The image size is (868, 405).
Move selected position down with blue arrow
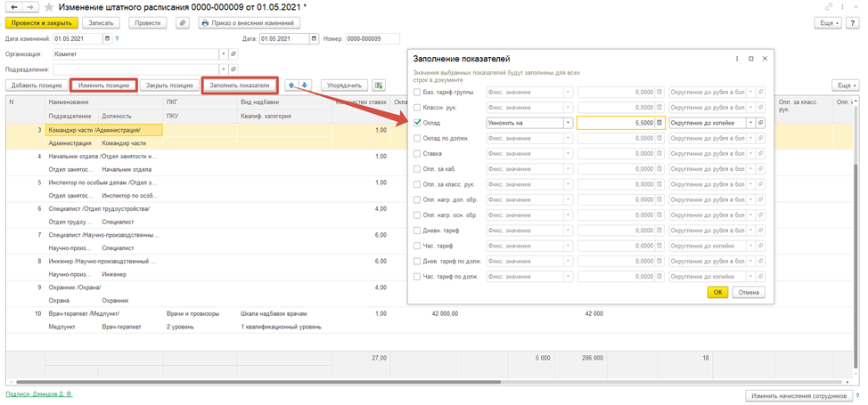pyautogui.click(x=305, y=85)
